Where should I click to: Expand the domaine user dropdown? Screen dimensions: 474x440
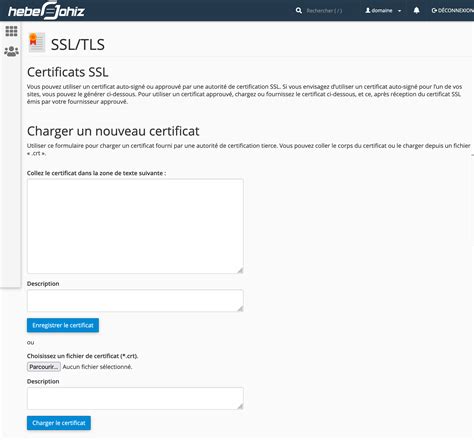[x=383, y=11]
